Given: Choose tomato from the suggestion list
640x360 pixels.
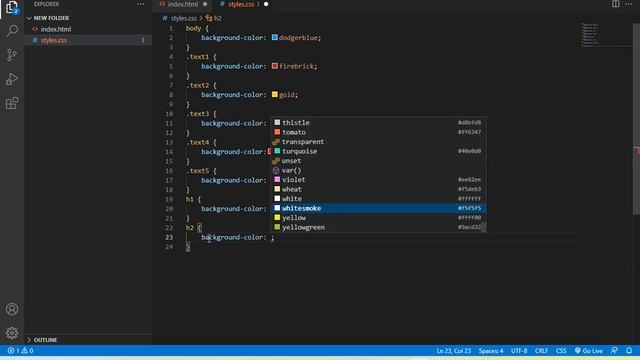Looking at the screenshot, I should (x=378, y=132).
